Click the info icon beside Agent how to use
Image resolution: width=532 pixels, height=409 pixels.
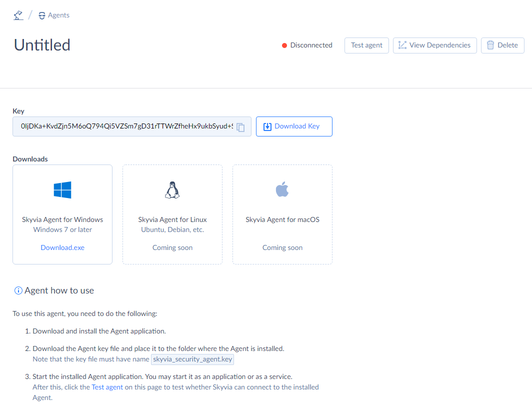point(18,290)
